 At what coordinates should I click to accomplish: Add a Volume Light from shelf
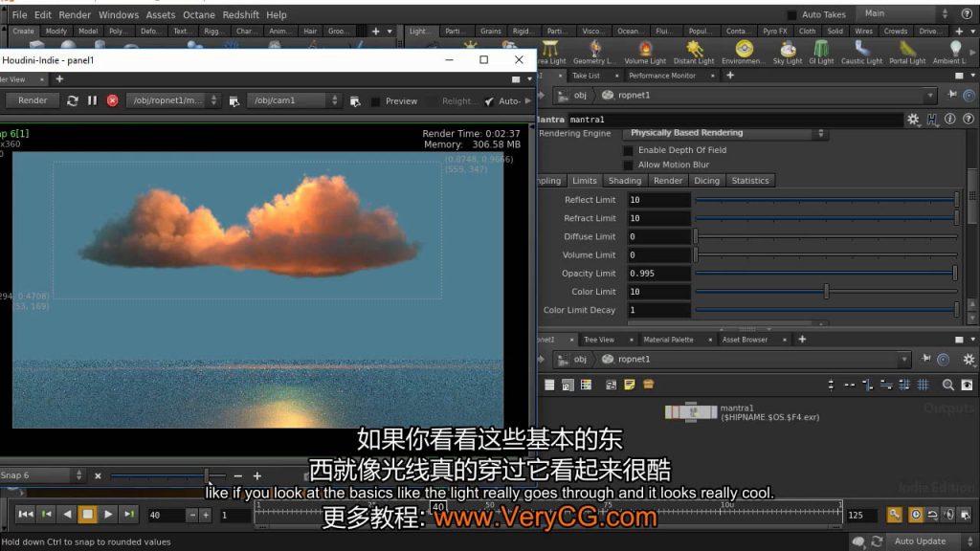pyautogui.click(x=645, y=52)
